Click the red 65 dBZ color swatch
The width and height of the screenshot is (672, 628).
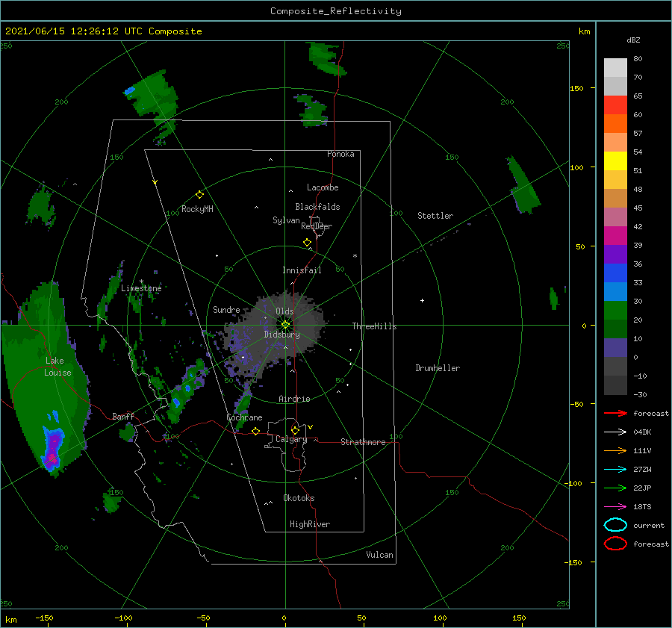click(615, 105)
